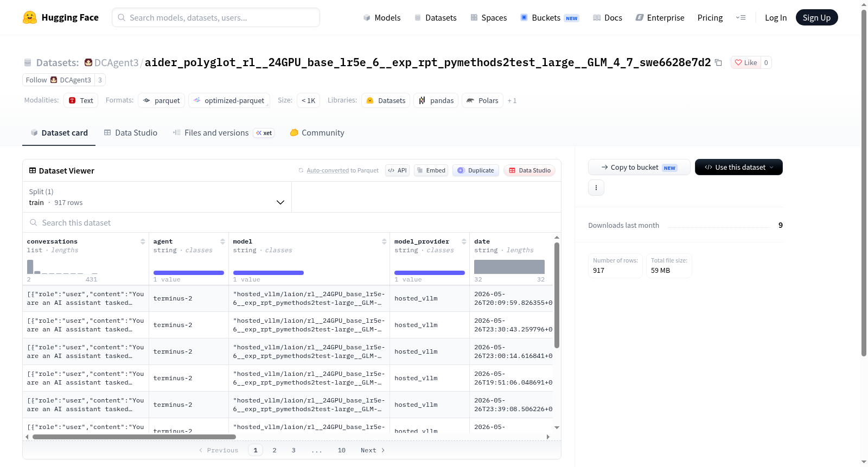
Task: Click the Duplicate button
Action: pos(476,170)
